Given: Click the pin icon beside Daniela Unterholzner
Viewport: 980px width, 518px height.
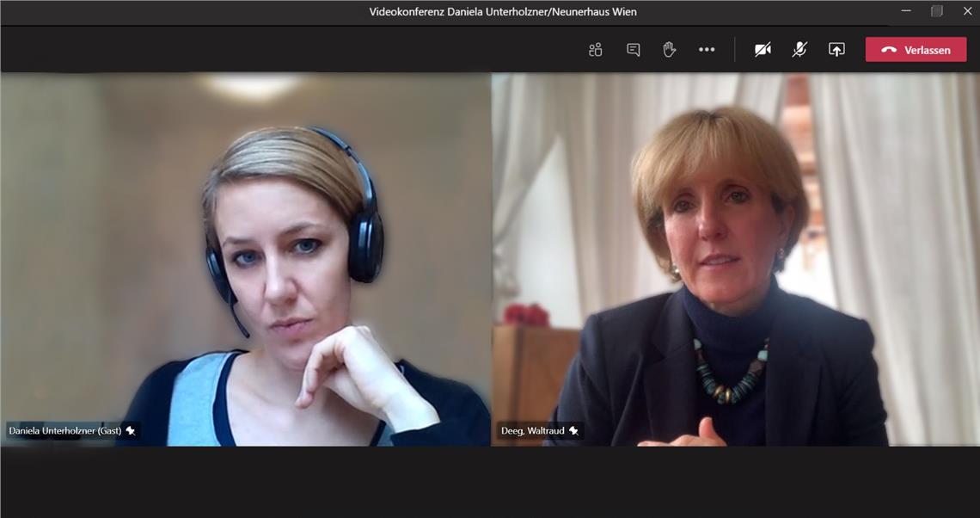Looking at the screenshot, I should click(x=131, y=430).
